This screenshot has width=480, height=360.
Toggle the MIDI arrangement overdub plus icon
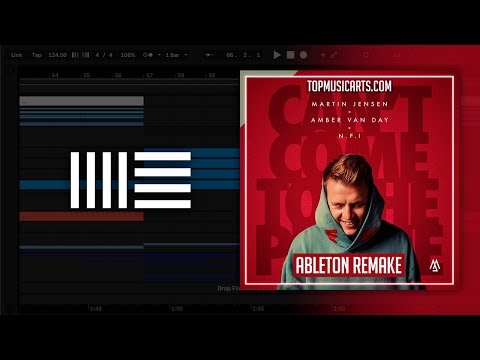click(323, 55)
